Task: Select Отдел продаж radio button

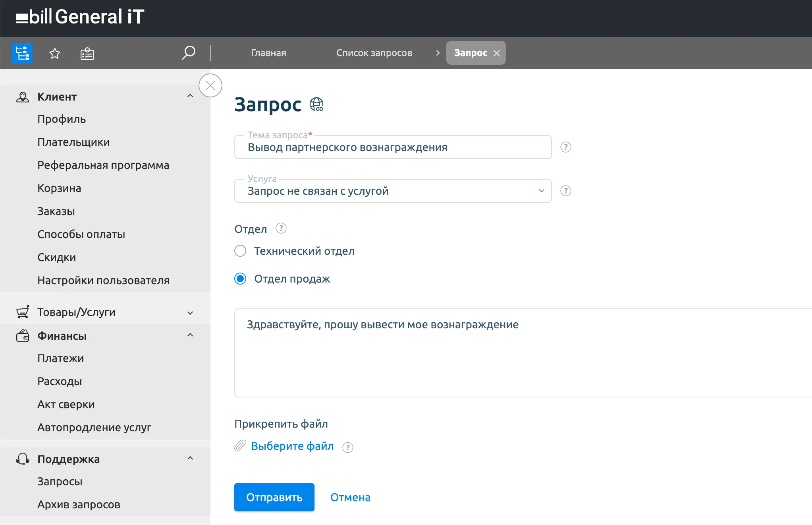Action: pyautogui.click(x=240, y=279)
